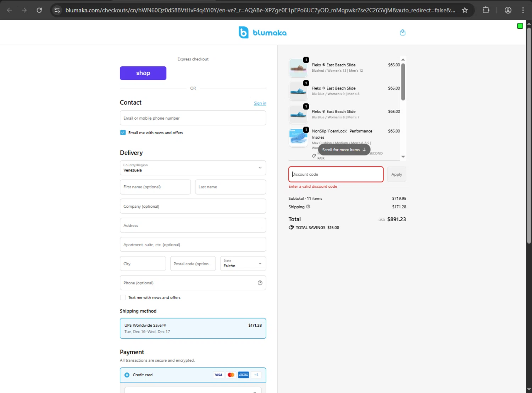Click the Mastercard icon

(231, 375)
